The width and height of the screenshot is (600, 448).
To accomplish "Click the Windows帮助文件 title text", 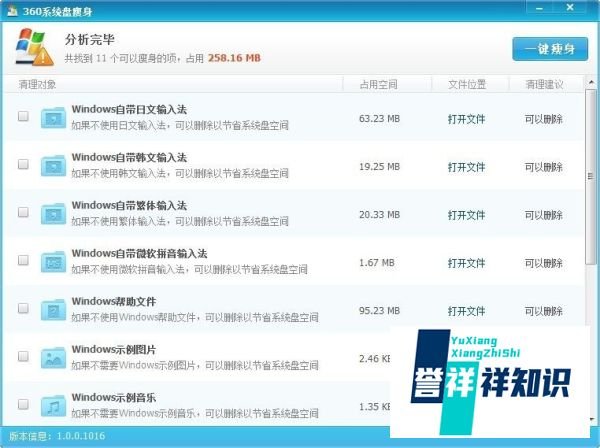I will point(114,301).
